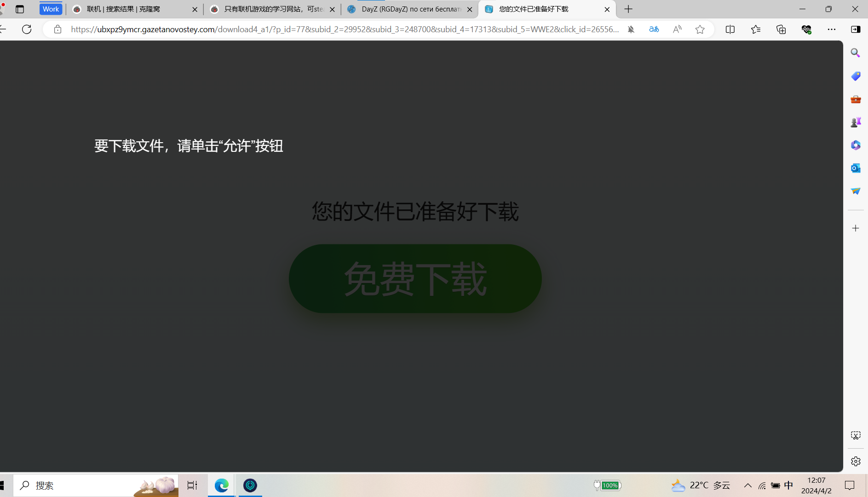Image resolution: width=868 pixels, height=497 pixels.
Task: Open sidebar Microsoft 365 icon
Action: point(856,145)
